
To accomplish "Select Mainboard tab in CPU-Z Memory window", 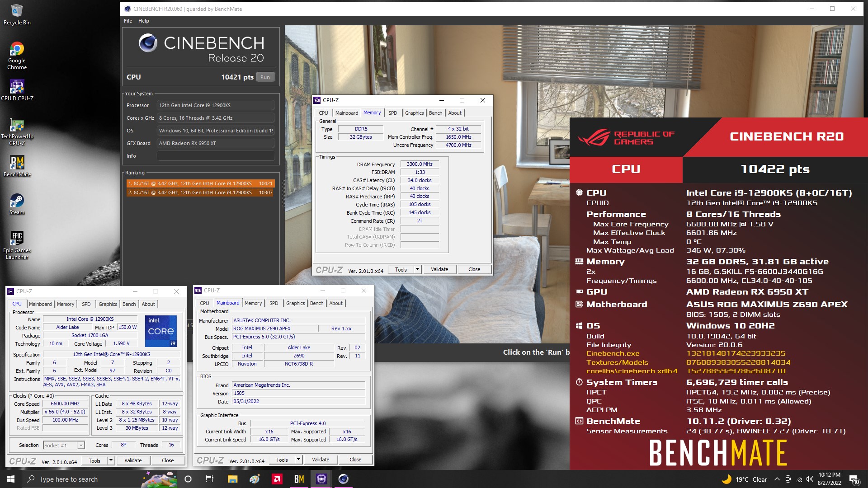I will pyautogui.click(x=347, y=113).
